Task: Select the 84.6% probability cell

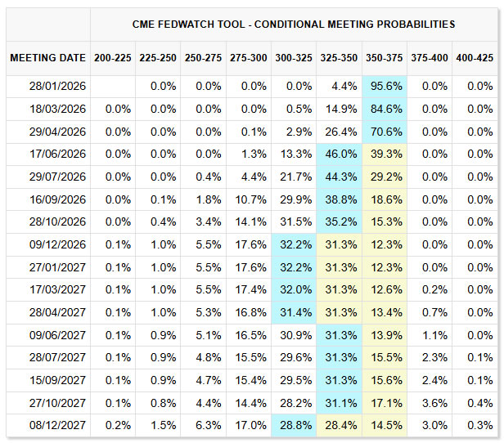Action: click(386, 110)
